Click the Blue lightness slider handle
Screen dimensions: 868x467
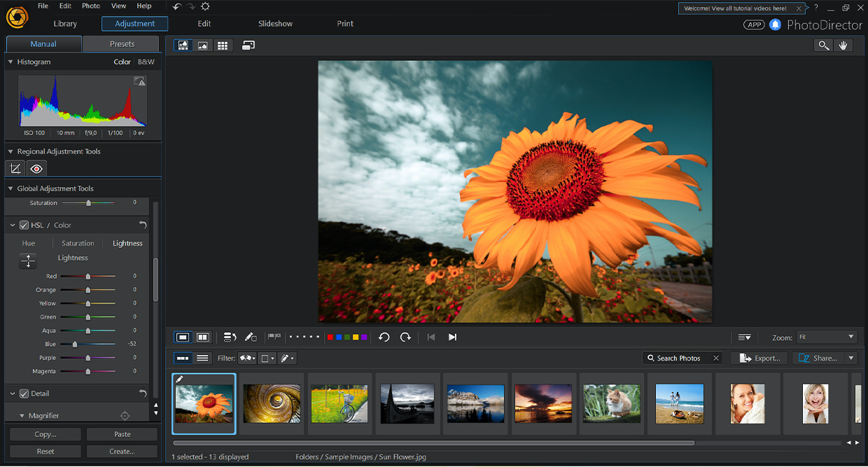pyautogui.click(x=74, y=344)
